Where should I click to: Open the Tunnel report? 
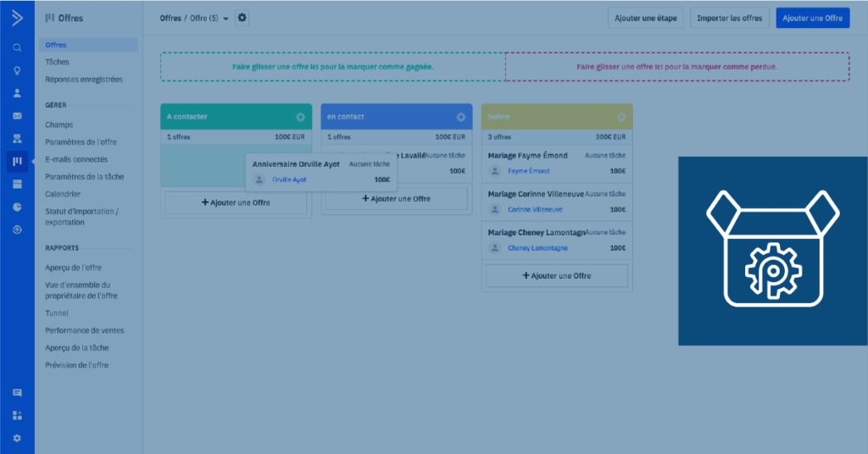(x=57, y=313)
